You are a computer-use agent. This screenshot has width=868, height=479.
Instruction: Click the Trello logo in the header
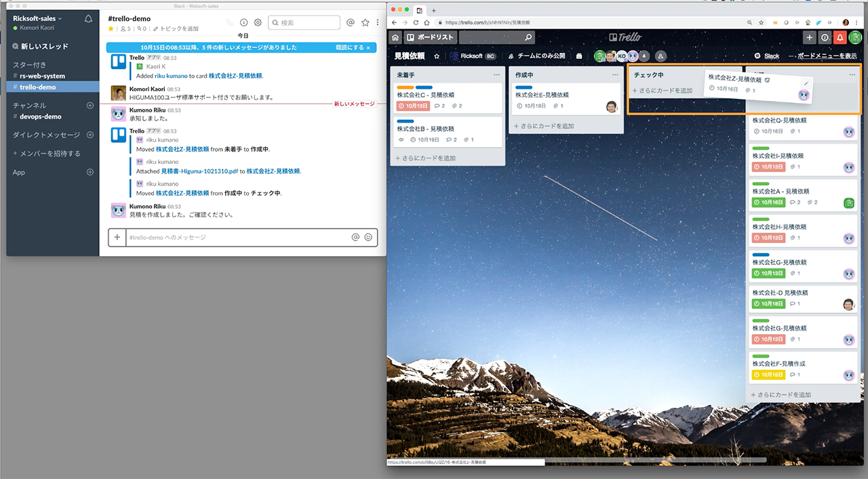625,37
